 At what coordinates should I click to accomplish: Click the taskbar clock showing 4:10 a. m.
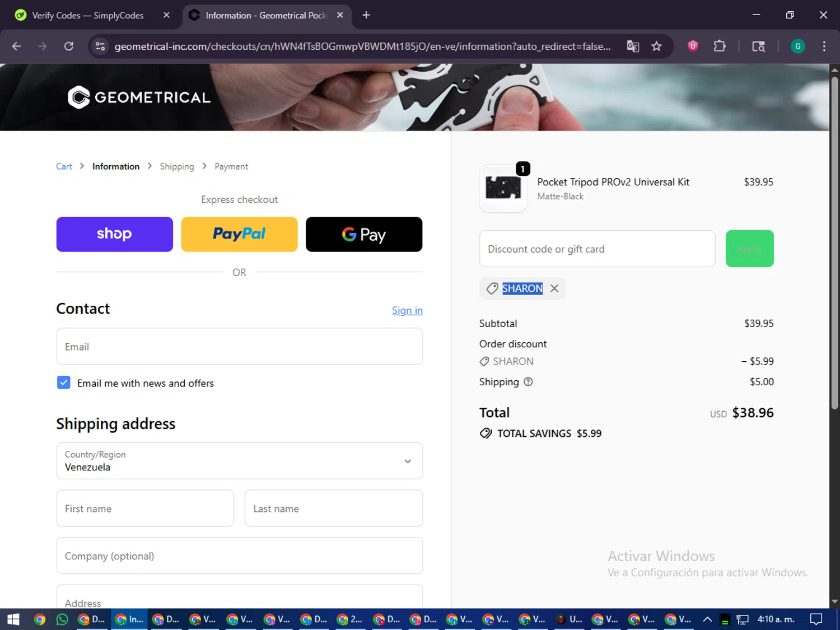click(776, 619)
